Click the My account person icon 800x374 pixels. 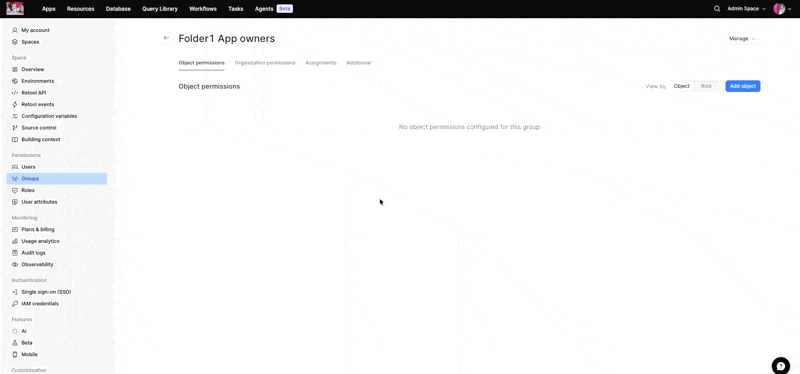coord(15,30)
